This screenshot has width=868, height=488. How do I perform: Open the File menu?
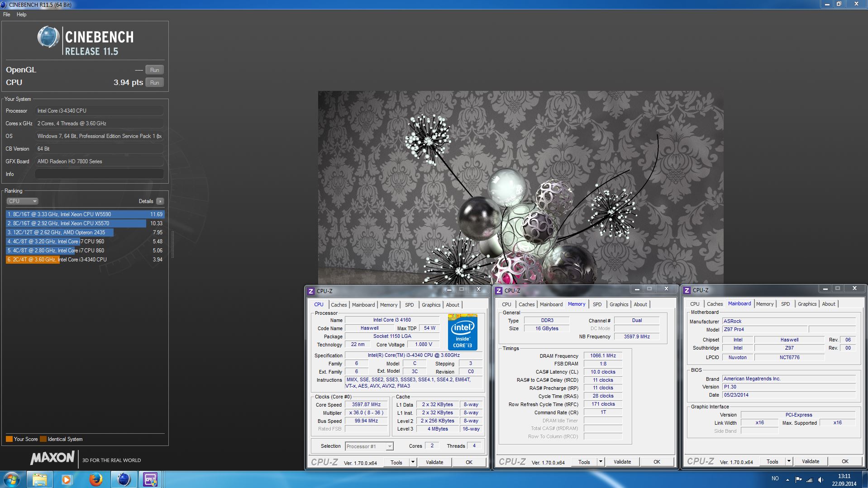coord(7,14)
